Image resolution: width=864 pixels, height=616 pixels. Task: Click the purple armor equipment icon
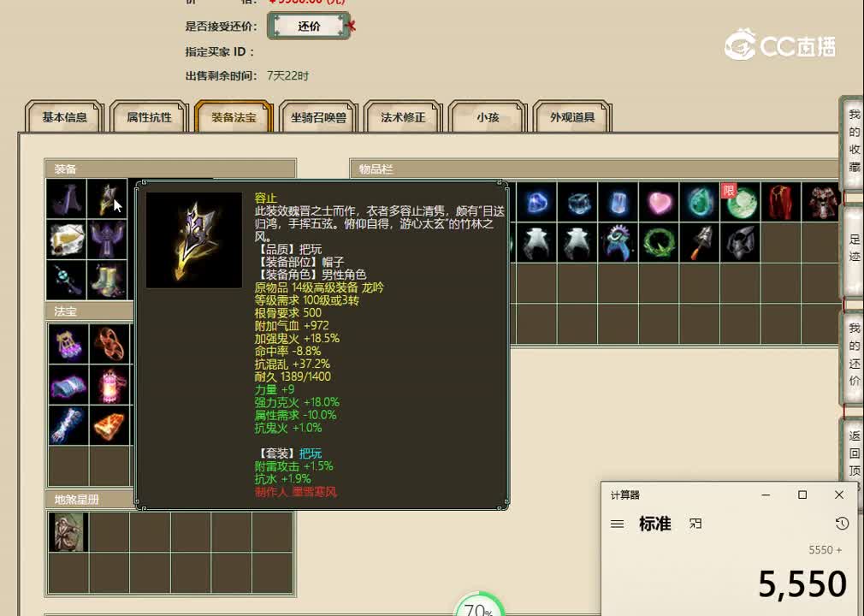coord(108,240)
